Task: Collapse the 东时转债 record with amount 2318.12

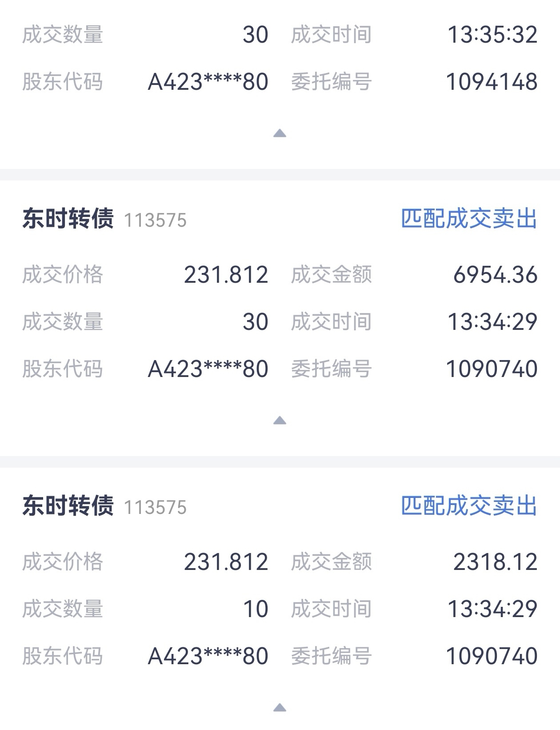Action: tap(280, 707)
